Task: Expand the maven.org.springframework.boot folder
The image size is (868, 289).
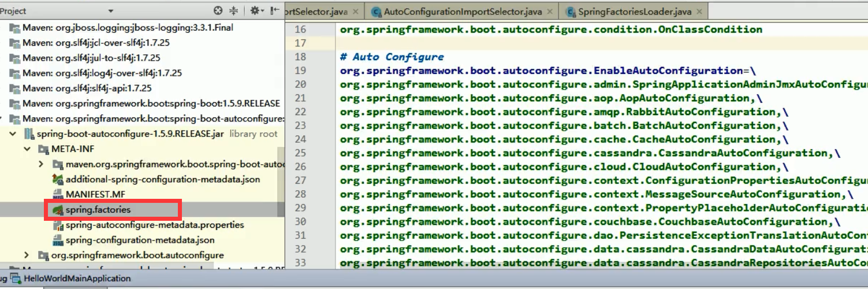Action: pos(41,164)
